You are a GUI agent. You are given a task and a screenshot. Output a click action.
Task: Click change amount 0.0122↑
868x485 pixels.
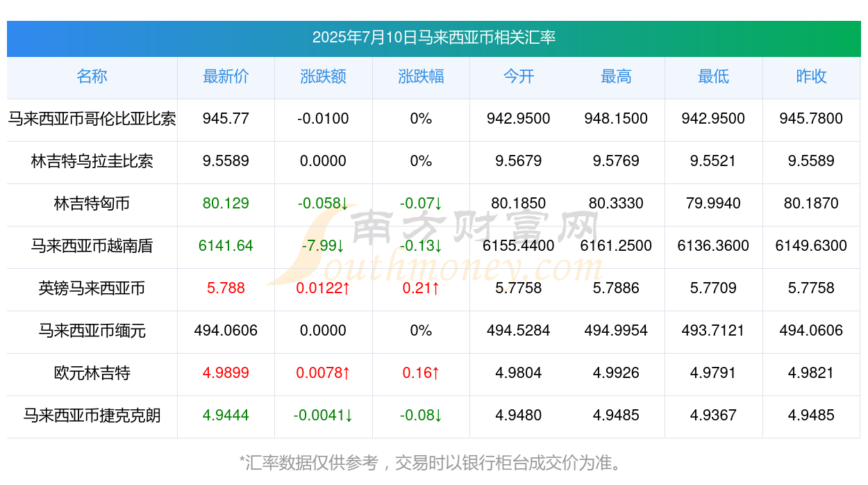click(324, 288)
